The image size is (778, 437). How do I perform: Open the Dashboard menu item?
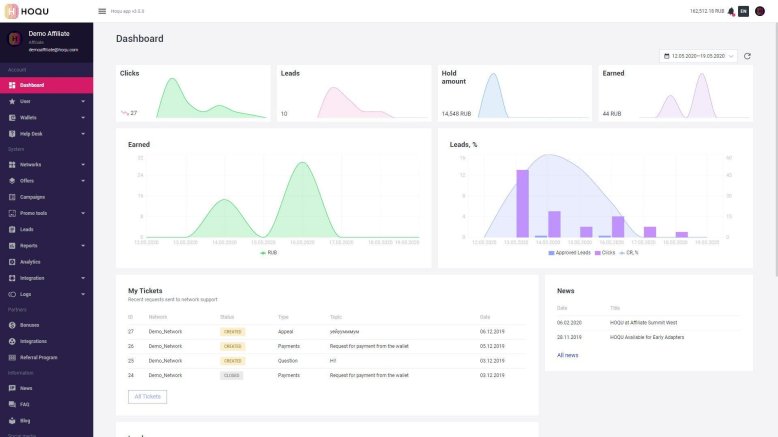[46, 85]
